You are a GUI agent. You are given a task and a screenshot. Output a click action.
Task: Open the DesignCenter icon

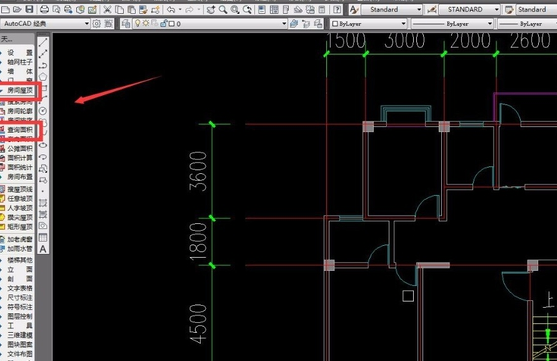coord(274,10)
